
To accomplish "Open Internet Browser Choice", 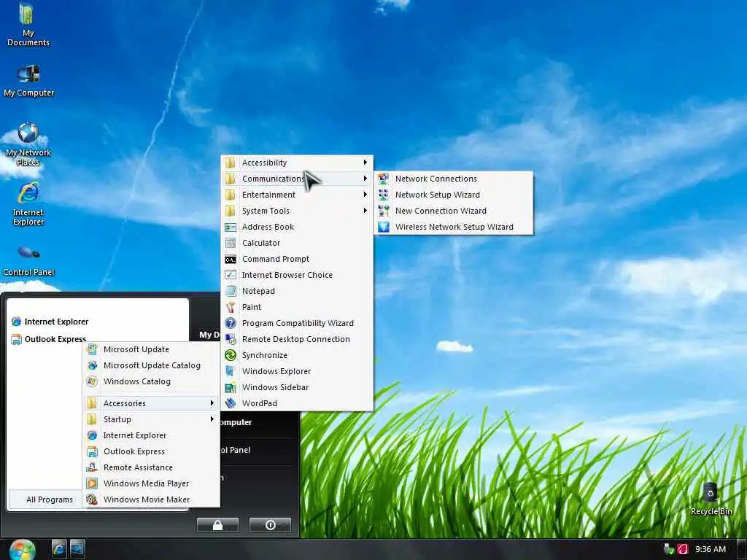I will point(297,275).
